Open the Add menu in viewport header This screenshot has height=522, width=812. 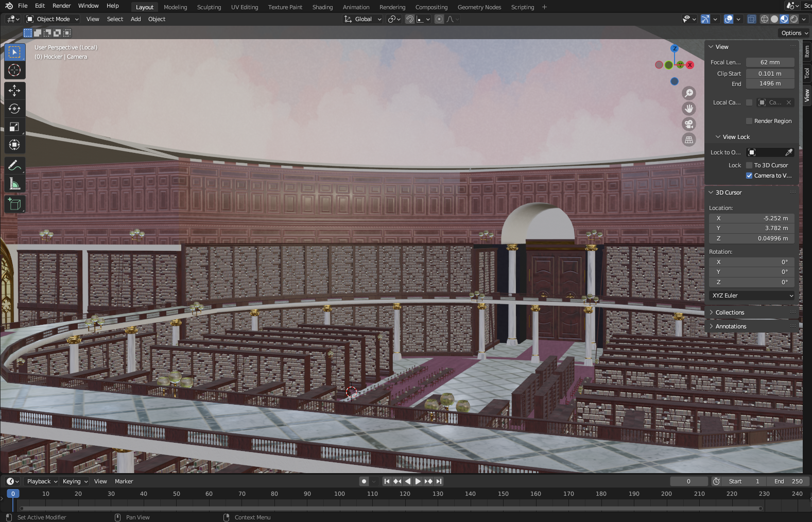point(136,19)
